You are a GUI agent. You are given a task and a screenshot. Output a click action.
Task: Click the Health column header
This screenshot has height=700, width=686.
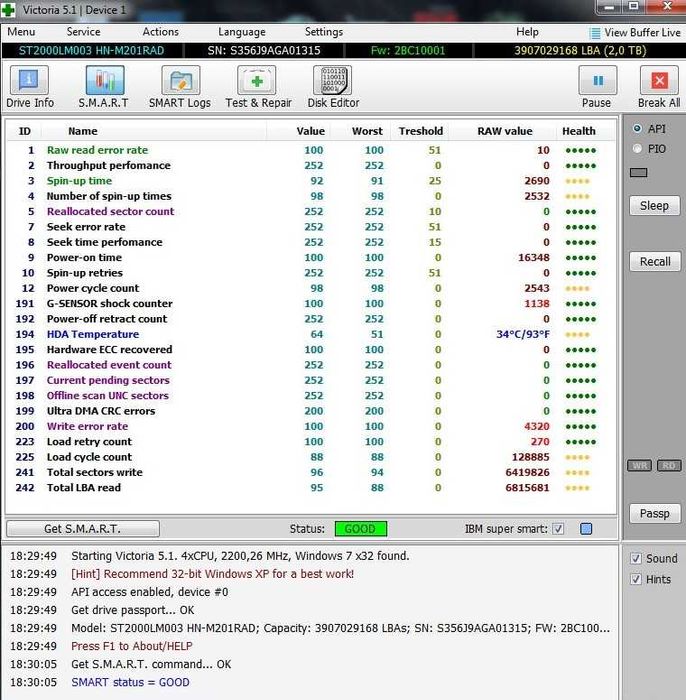click(x=579, y=131)
